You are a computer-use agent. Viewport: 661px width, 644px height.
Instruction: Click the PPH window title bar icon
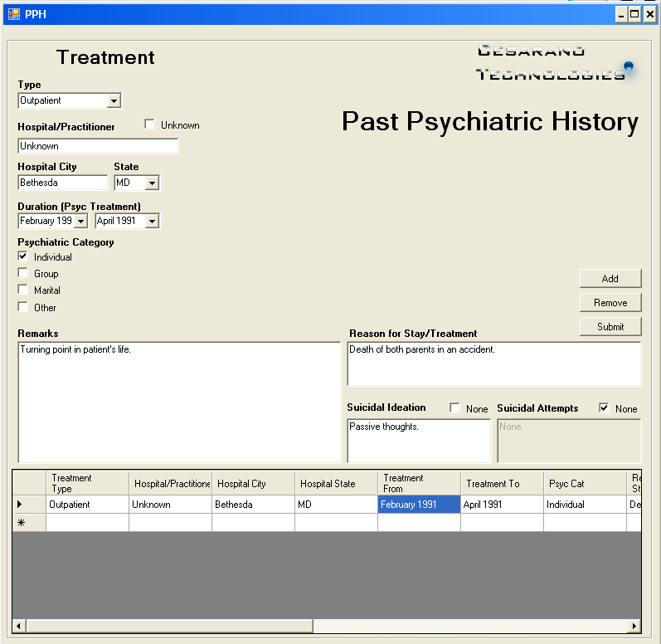click(x=14, y=14)
